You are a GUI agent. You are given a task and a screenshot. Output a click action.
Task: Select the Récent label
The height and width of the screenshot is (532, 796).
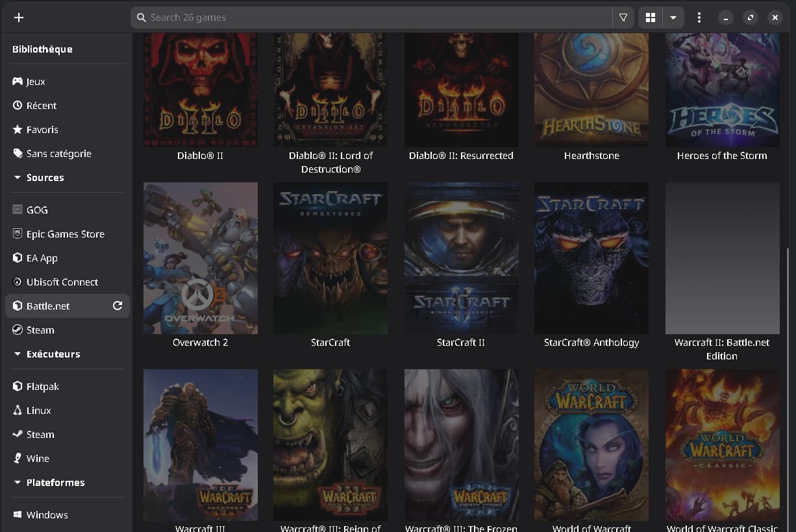pos(42,106)
